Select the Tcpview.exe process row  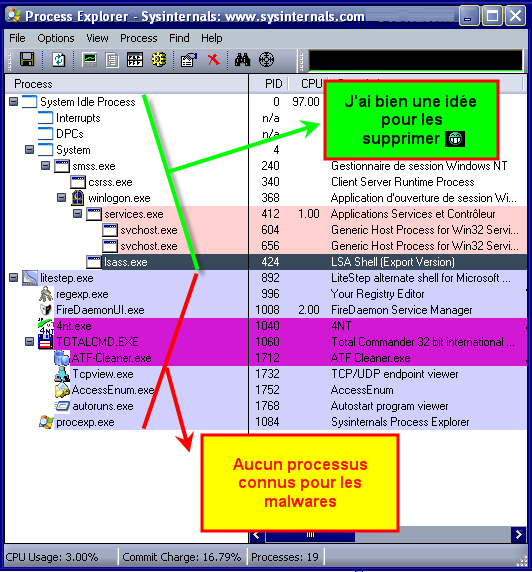click(266, 374)
